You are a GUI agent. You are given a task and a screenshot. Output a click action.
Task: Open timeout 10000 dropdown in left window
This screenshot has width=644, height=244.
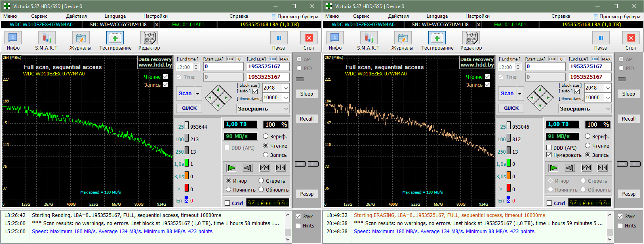(286, 98)
